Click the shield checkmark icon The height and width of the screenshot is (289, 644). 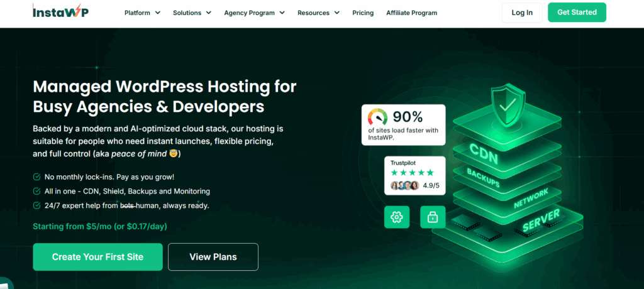508,106
